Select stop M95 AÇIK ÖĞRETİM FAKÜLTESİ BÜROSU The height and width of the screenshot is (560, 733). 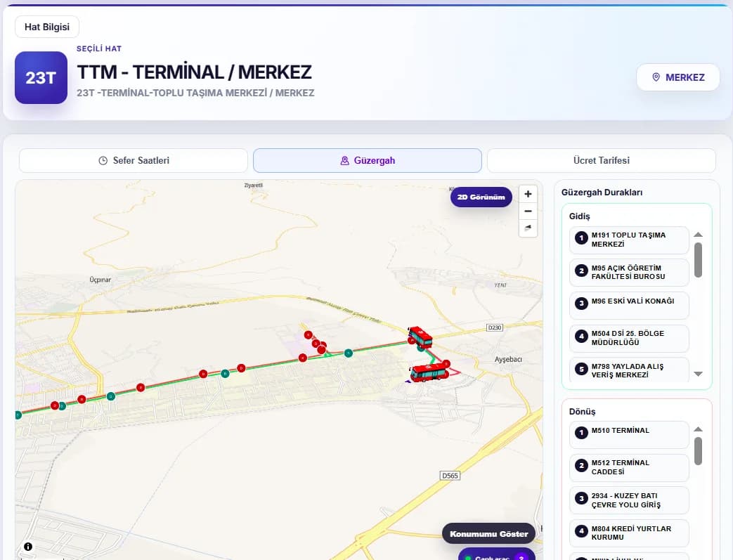point(629,273)
